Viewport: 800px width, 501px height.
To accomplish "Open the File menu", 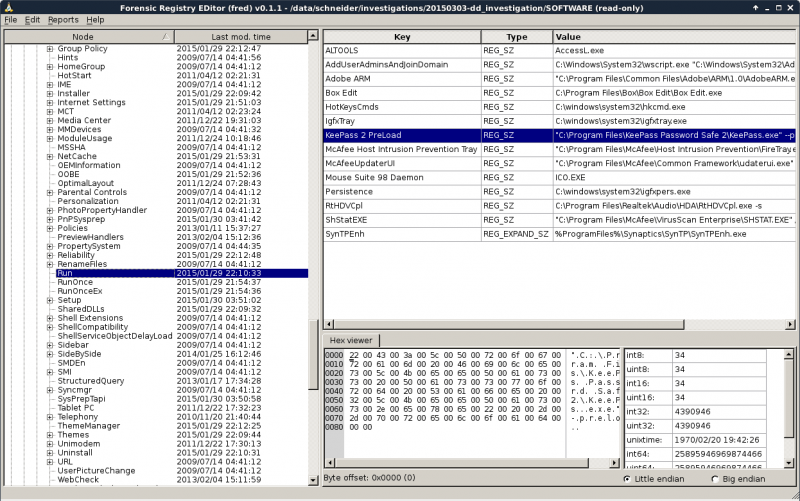I will coord(10,20).
